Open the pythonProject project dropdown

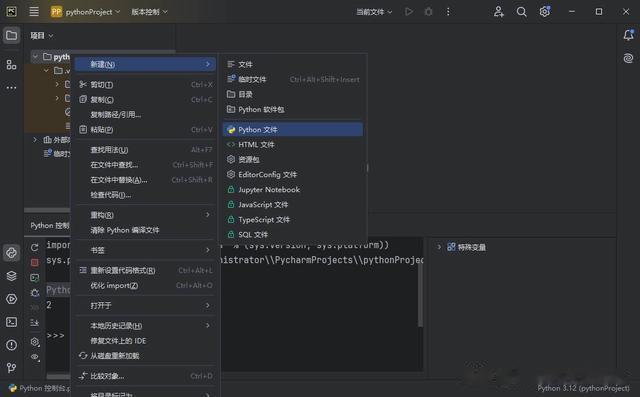[85, 12]
